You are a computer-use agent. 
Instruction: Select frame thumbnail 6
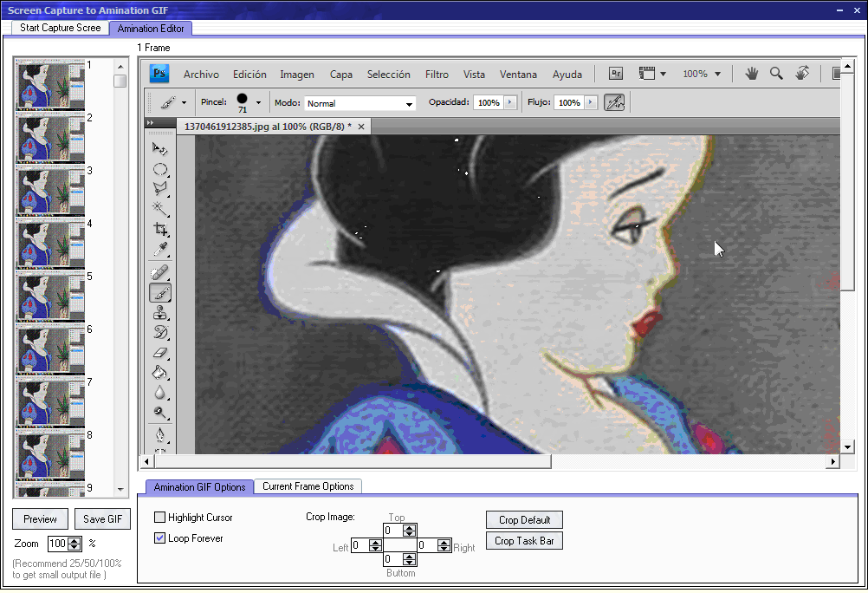pyautogui.click(x=50, y=349)
